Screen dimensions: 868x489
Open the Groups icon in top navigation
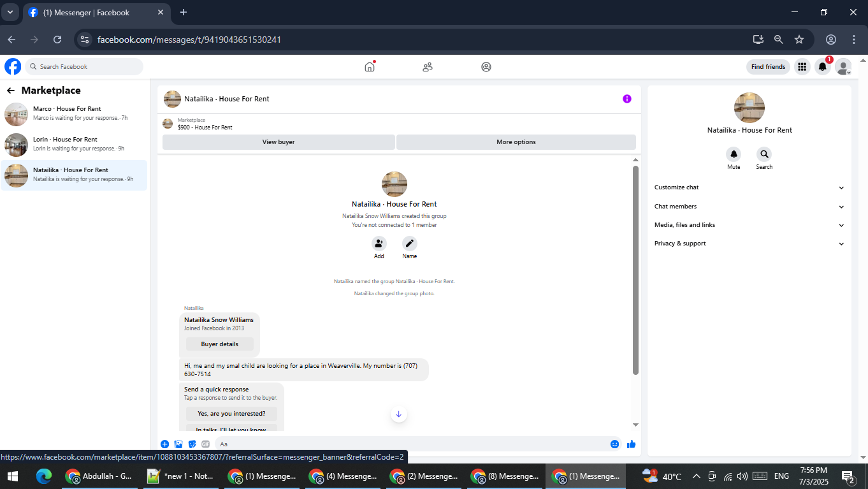pyautogui.click(x=486, y=66)
